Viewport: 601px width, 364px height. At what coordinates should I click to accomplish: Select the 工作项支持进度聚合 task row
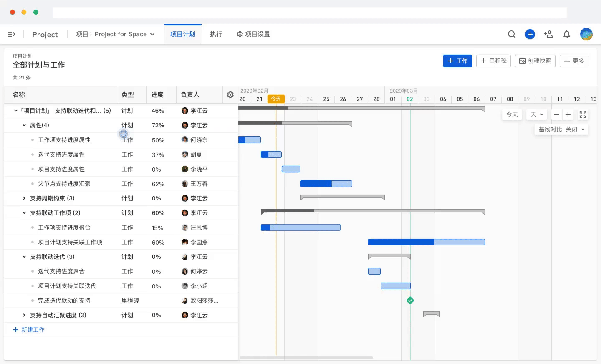[121, 227]
